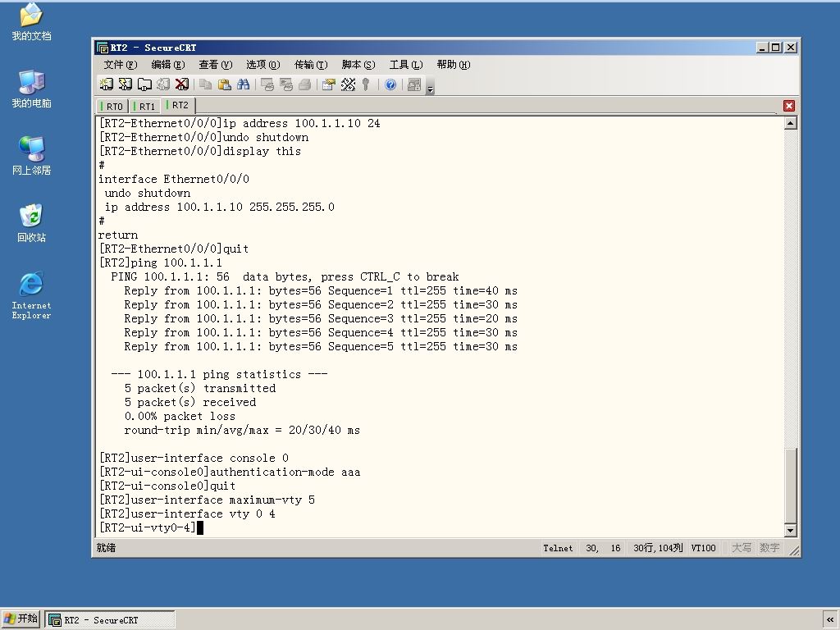Image resolution: width=840 pixels, height=630 pixels.
Task: Click the 'round-trip min/avg/max' statistics line
Action: [242, 430]
